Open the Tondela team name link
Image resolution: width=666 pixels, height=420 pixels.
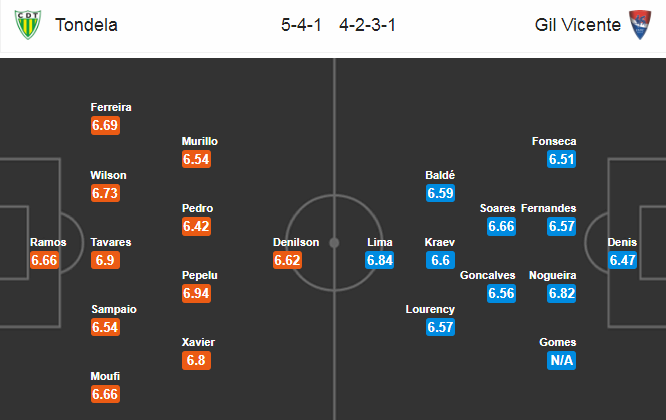(x=86, y=25)
